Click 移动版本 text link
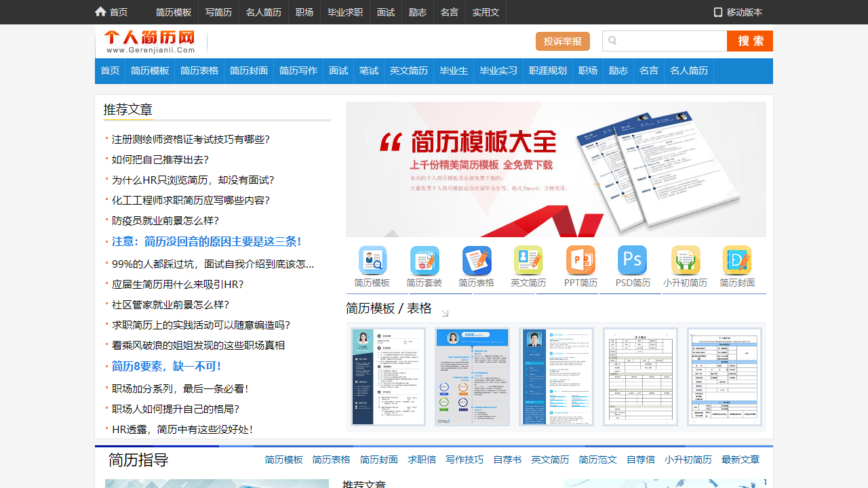 coord(745,12)
